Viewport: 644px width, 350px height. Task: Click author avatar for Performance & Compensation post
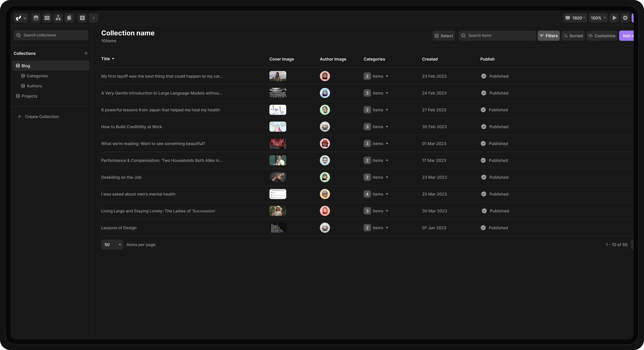point(325,160)
